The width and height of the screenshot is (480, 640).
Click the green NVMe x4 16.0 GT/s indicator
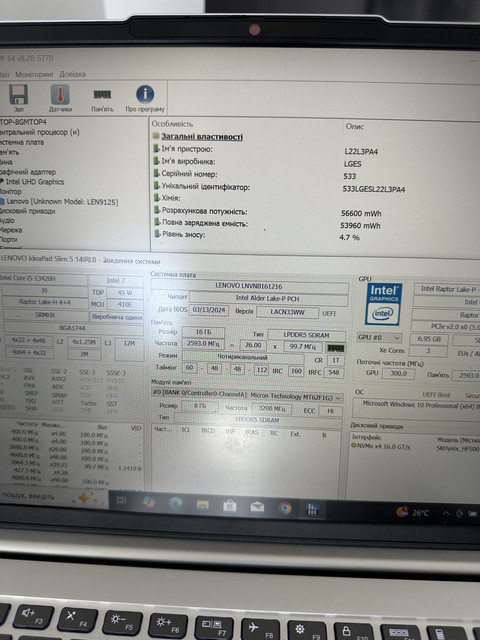[x=354, y=446]
